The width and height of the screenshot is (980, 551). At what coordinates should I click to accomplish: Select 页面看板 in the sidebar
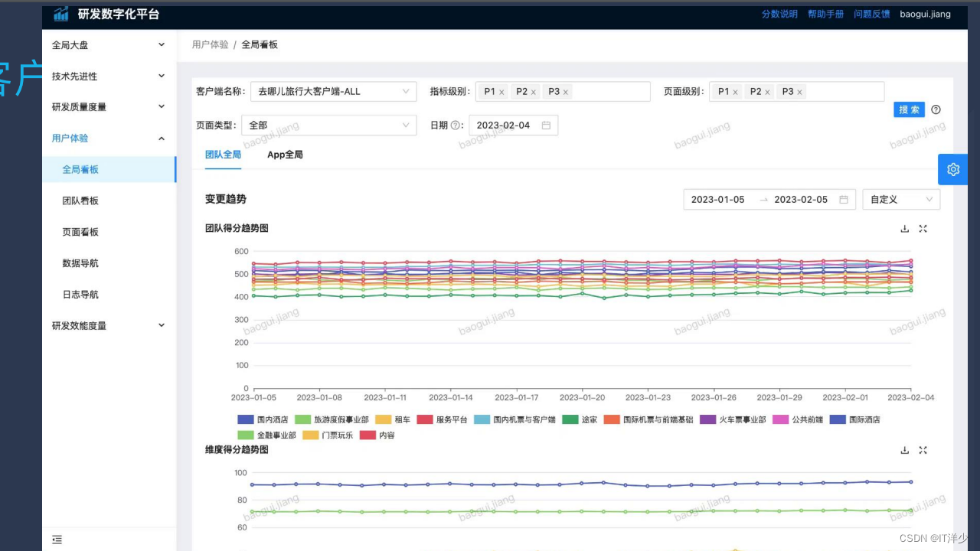coord(109,233)
